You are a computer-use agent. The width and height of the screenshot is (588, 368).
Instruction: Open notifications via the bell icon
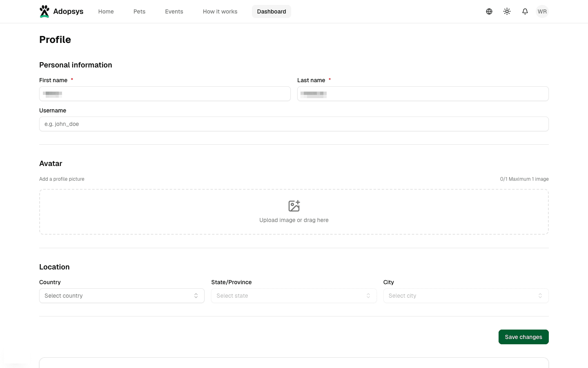[x=525, y=11]
